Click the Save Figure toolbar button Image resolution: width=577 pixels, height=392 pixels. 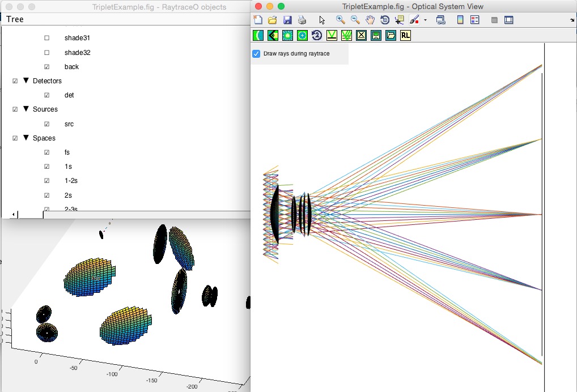287,20
